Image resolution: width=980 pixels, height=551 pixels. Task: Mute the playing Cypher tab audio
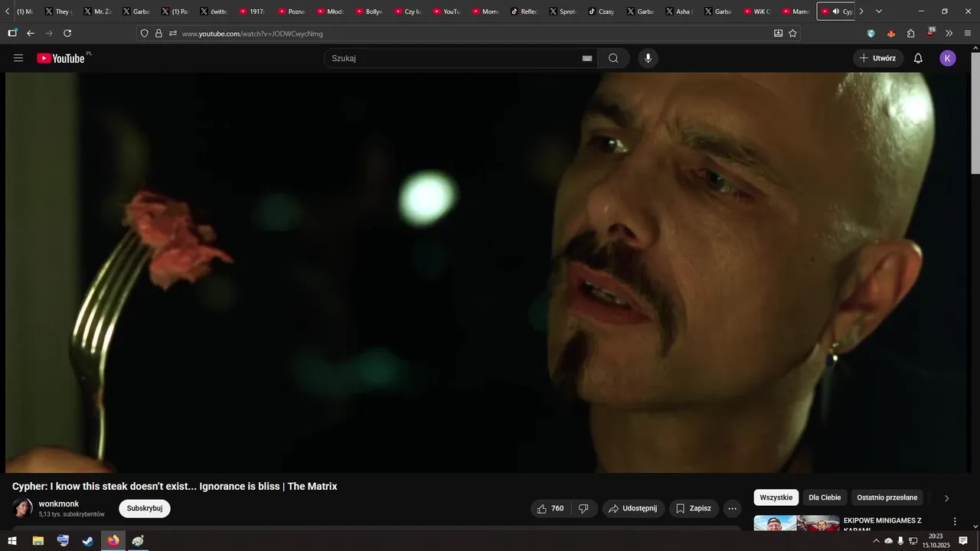835,11
